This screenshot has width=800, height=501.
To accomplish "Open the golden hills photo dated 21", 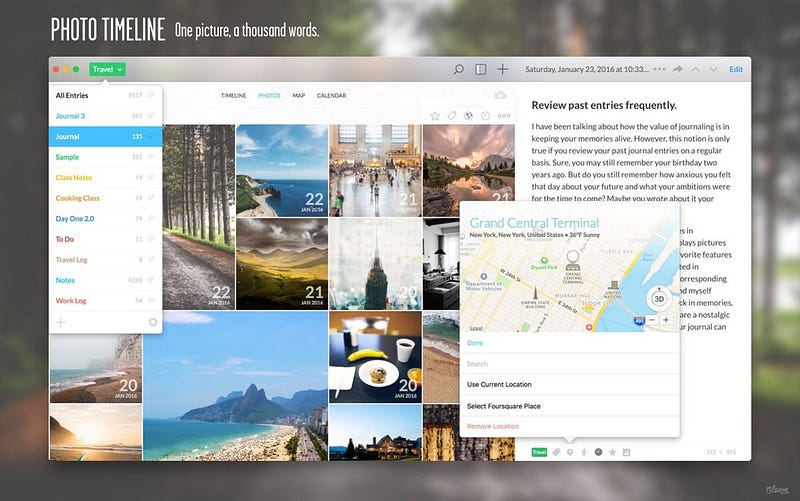I will [x=282, y=264].
